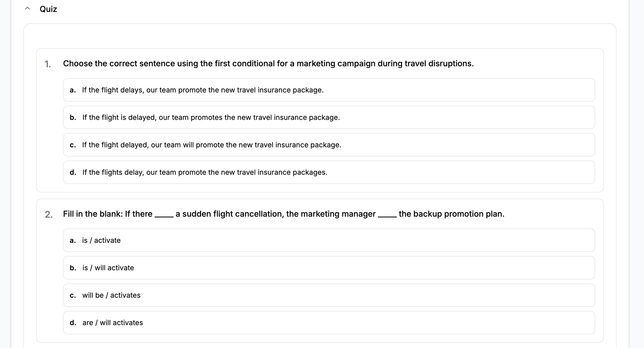Click letter 'd.' of question 1
Viewport: 644px width, 348px height.
click(73, 172)
